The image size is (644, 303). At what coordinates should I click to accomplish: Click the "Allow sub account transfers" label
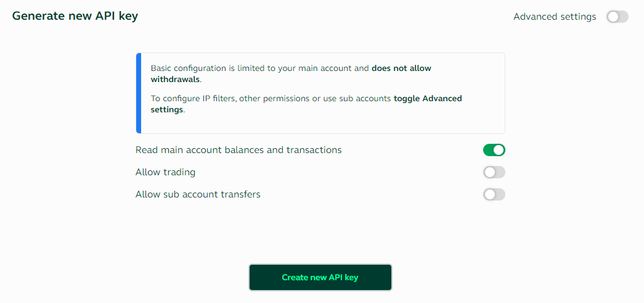pos(198,194)
